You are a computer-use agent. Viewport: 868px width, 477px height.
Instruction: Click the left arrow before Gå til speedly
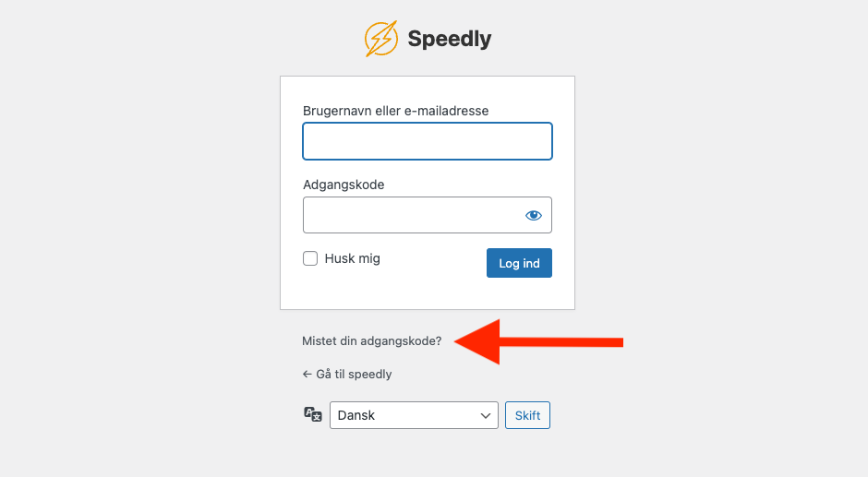(307, 375)
